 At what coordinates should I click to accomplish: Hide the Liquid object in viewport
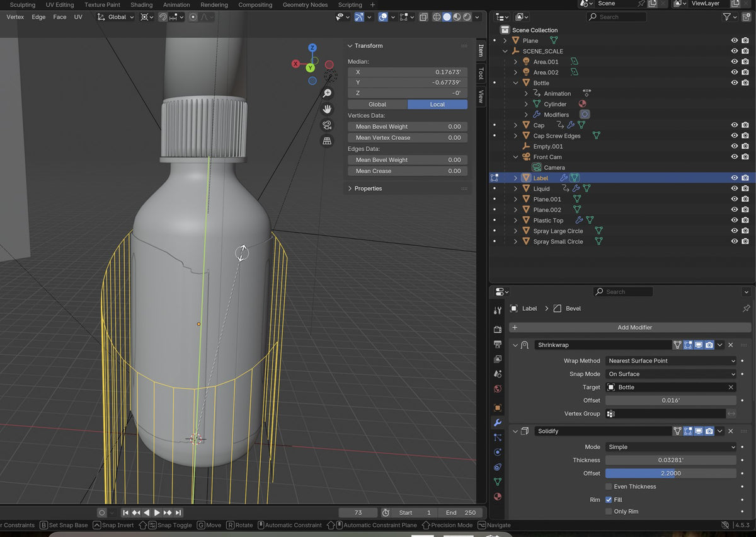pos(734,188)
